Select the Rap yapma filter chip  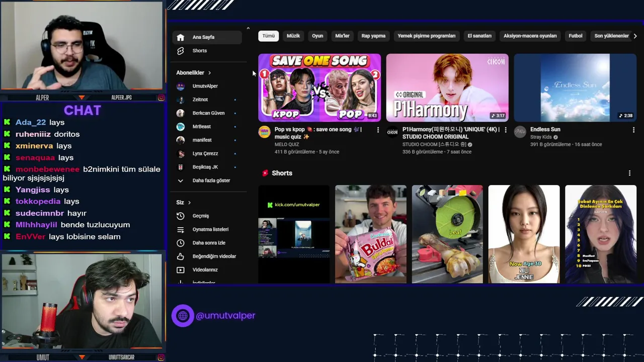pyautogui.click(x=373, y=36)
